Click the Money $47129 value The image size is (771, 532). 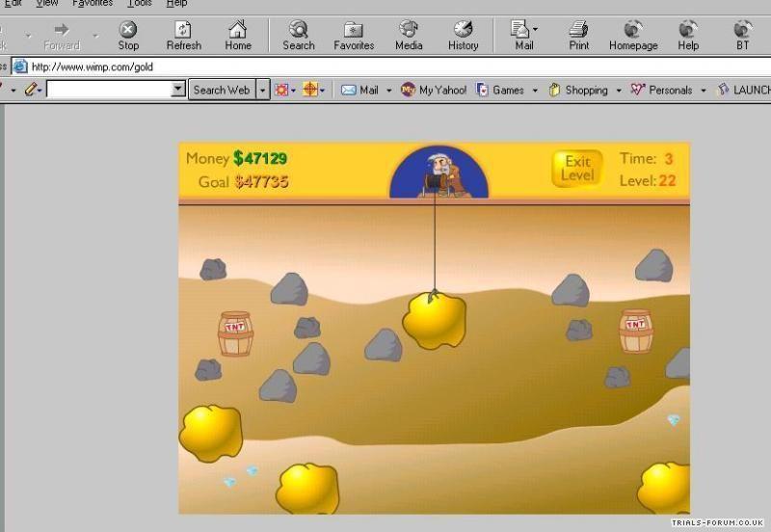tap(260, 158)
